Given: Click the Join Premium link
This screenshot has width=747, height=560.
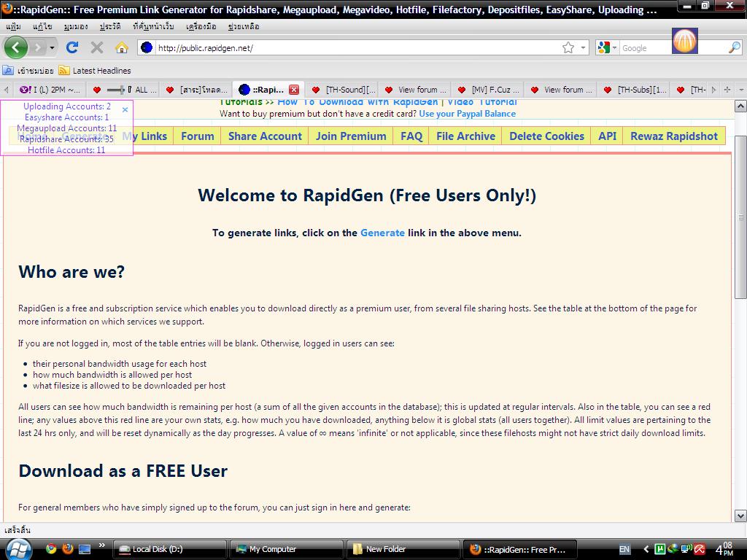Looking at the screenshot, I should click(351, 136).
